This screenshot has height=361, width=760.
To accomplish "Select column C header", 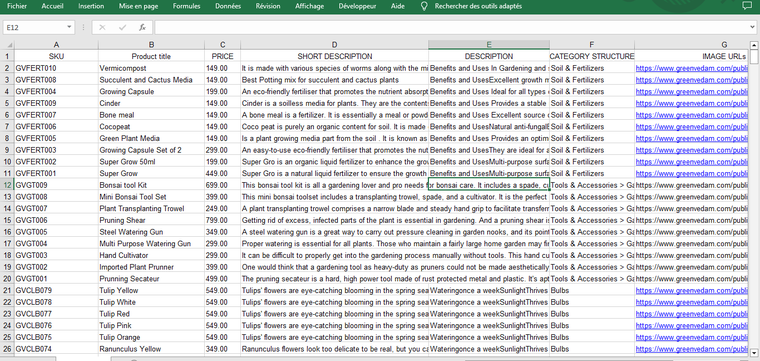I will tap(222, 45).
